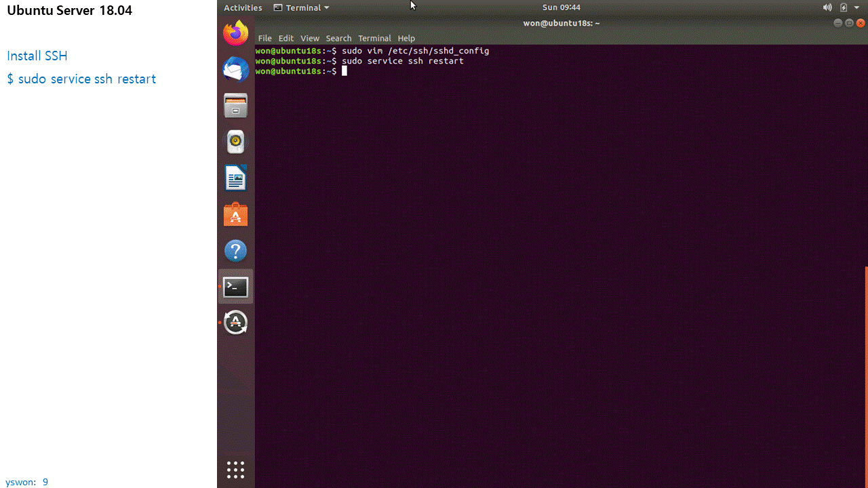Open Ubuntu Software store icon
868x488 pixels.
[x=236, y=215]
